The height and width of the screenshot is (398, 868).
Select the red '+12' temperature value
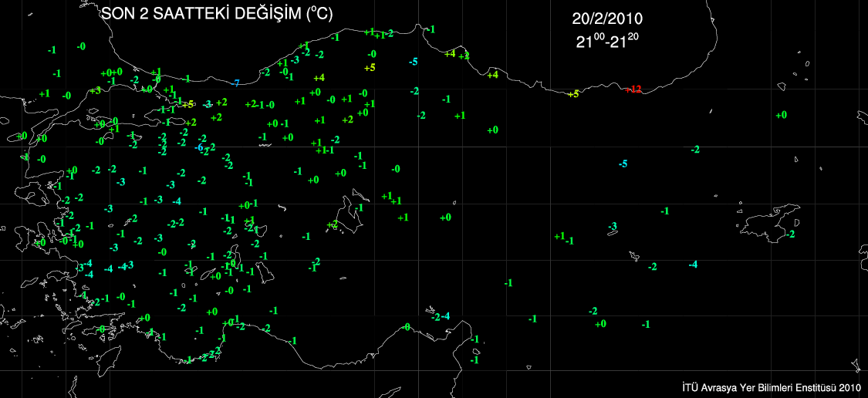[633, 89]
